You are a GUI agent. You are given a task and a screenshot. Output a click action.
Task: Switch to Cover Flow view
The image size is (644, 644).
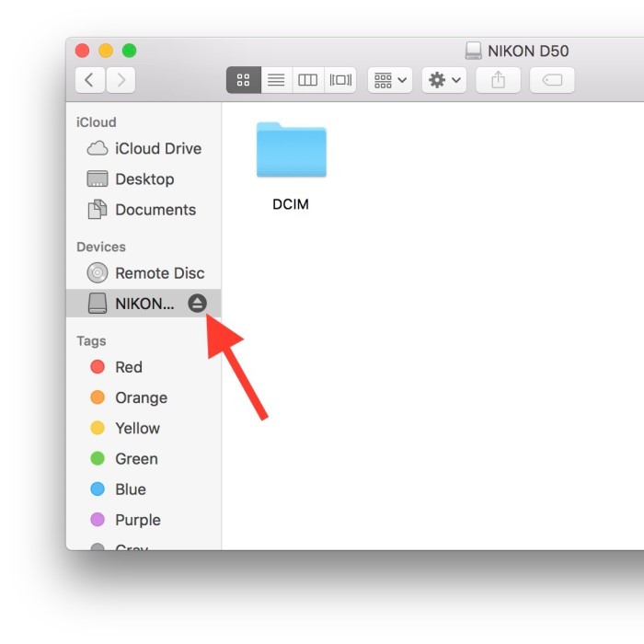(340, 80)
